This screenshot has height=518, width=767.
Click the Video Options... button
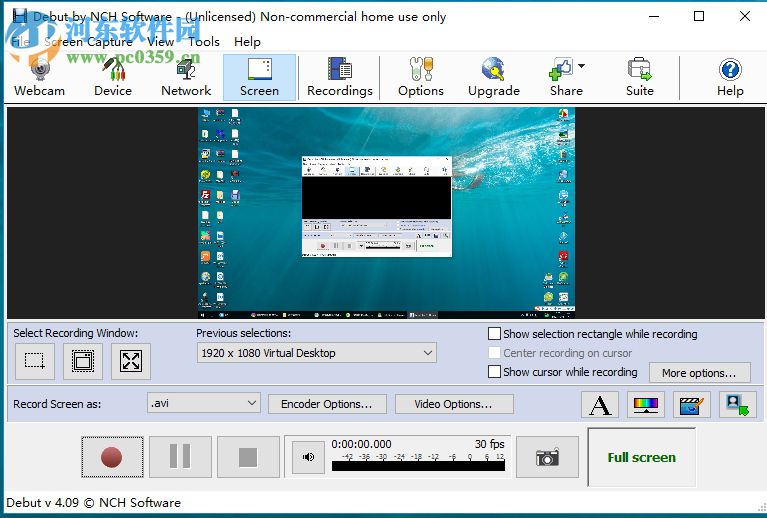click(x=454, y=404)
